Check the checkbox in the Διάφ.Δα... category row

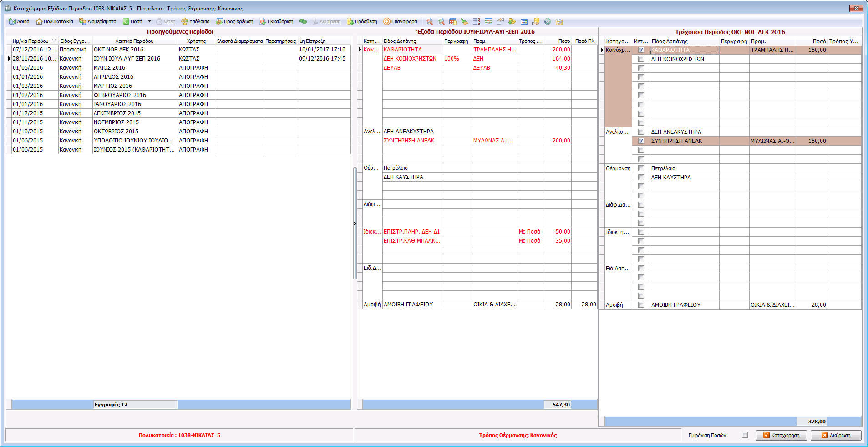click(x=641, y=205)
